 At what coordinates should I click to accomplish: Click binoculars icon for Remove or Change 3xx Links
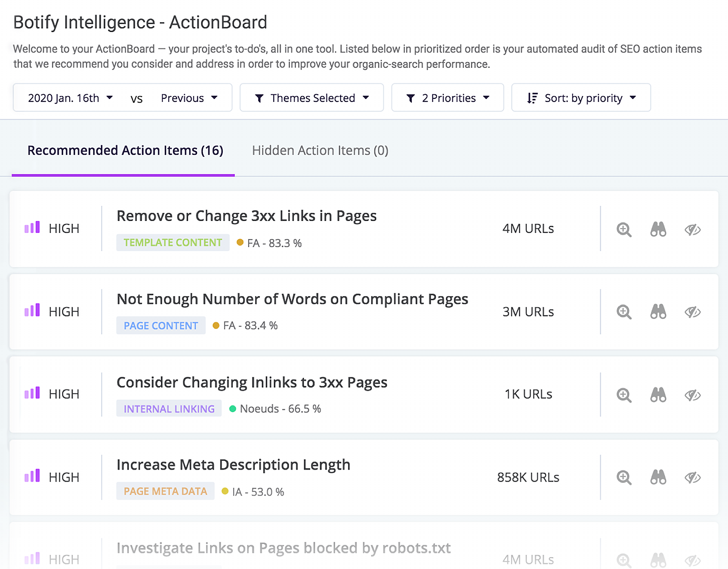tap(658, 229)
